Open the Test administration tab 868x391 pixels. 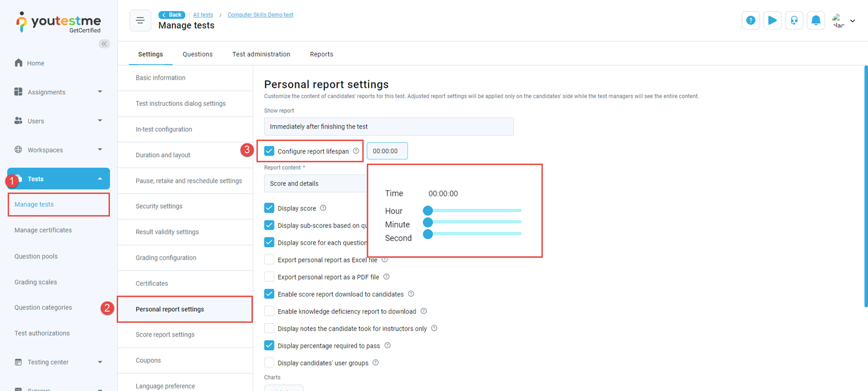(x=261, y=54)
